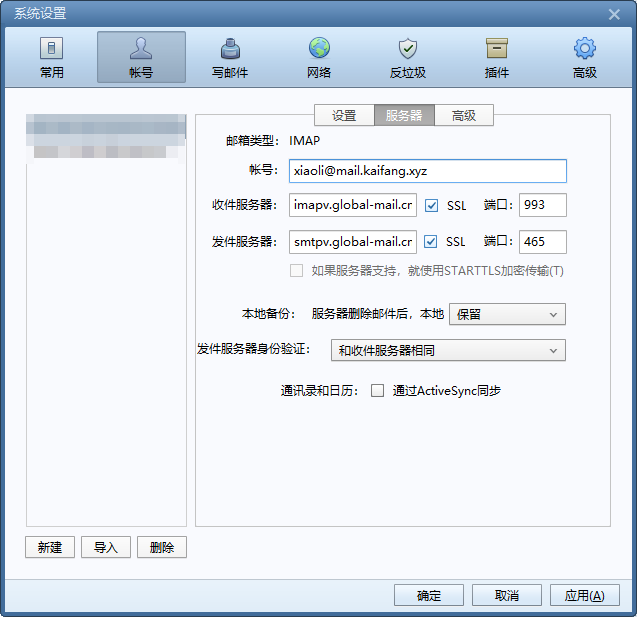Click the outgoing port 465 field
The image size is (637, 617).
pyautogui.click(x=543, y=242)
